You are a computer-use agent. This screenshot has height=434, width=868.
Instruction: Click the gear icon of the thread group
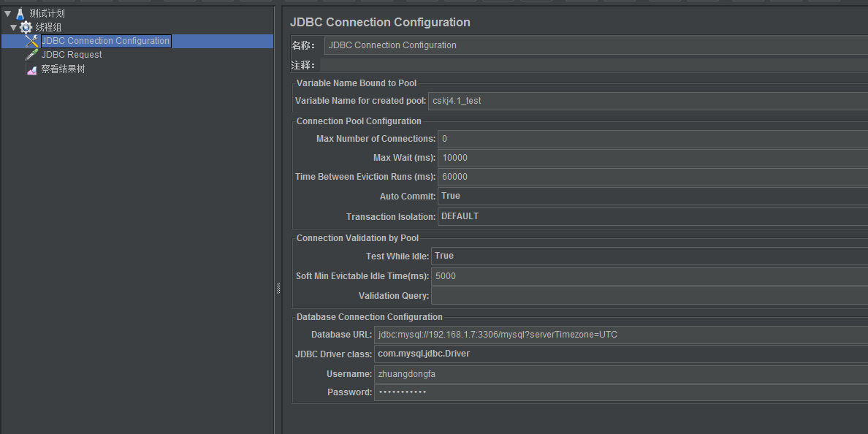point(27,28)
